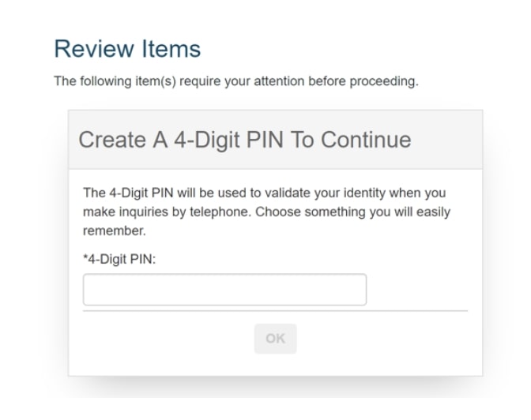Click the "Review Items" page heading
531x420 pixels.
[x=126, y=49]
